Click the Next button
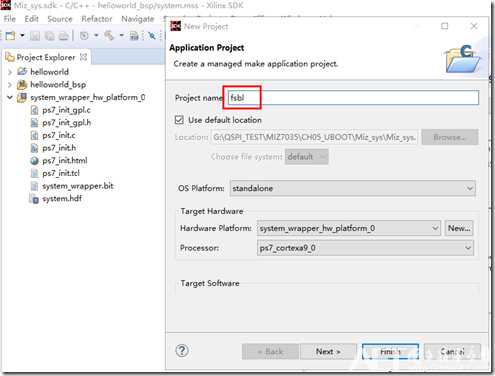The height and width of the screenshot is (376, 495). point(328,352)
